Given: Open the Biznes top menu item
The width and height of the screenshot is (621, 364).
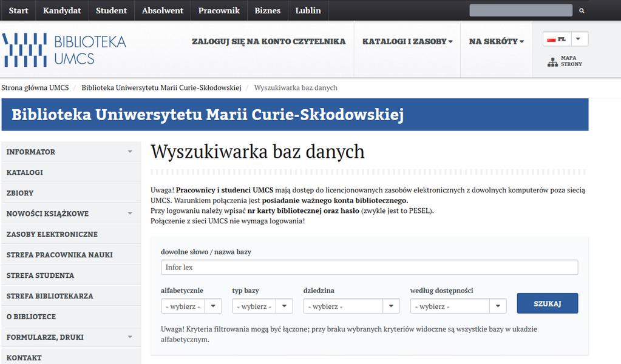Looking at the screenshot, I should 267,10.
